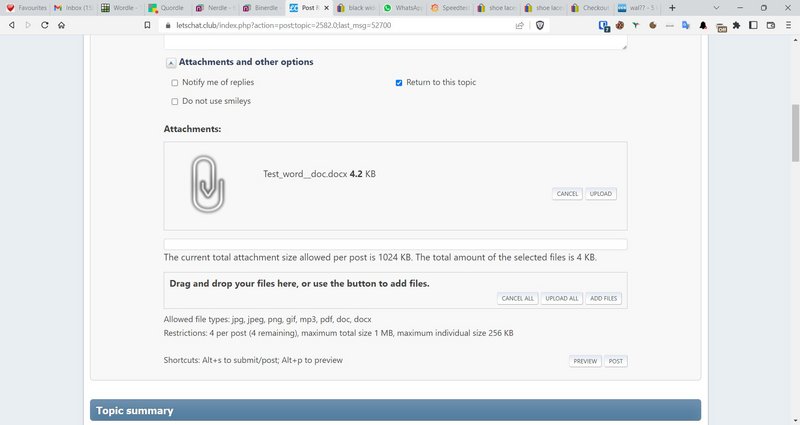Switch to the WhatsApp tab
The width and height of the screenshot is (800, 425).
pos(403,8)
